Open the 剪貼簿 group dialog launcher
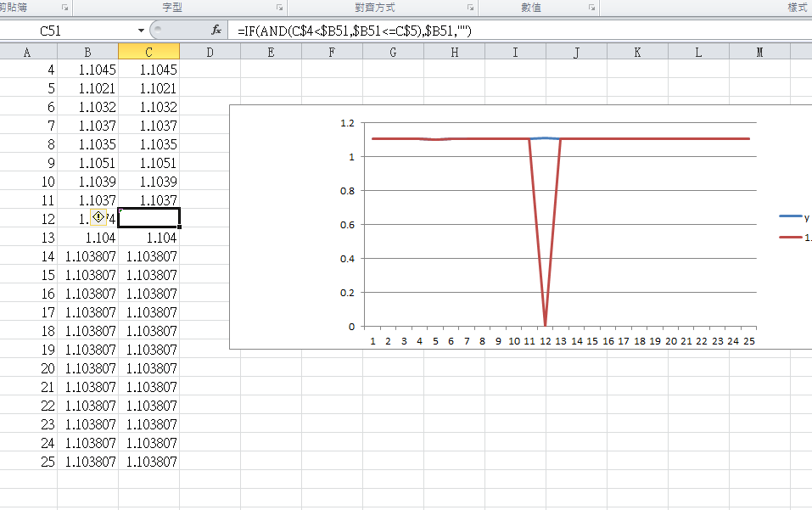The height and width of the screenshot is (510, 812). pos(65,8)
